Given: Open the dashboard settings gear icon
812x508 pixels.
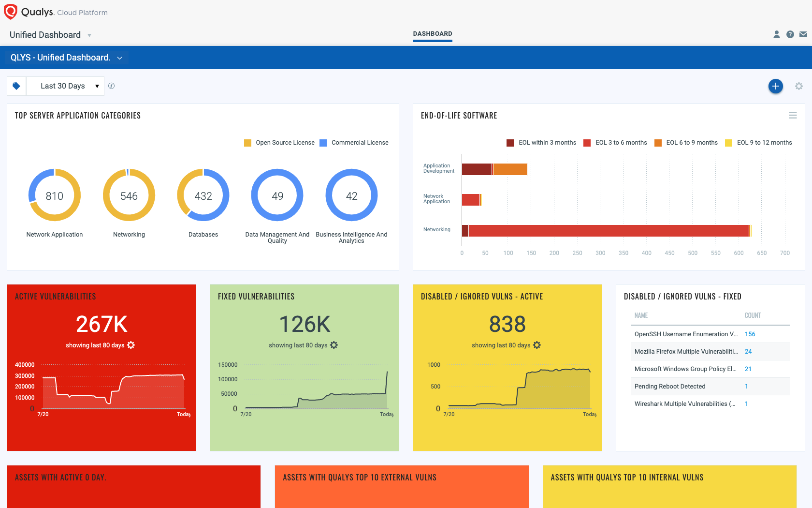Looking at the screenshot, I should point(798,86).
